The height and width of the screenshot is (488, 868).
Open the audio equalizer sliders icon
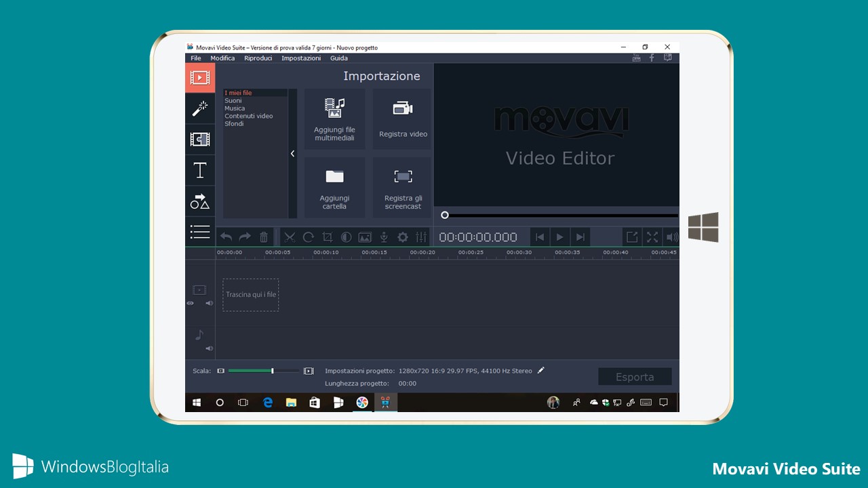coord(421,237)
